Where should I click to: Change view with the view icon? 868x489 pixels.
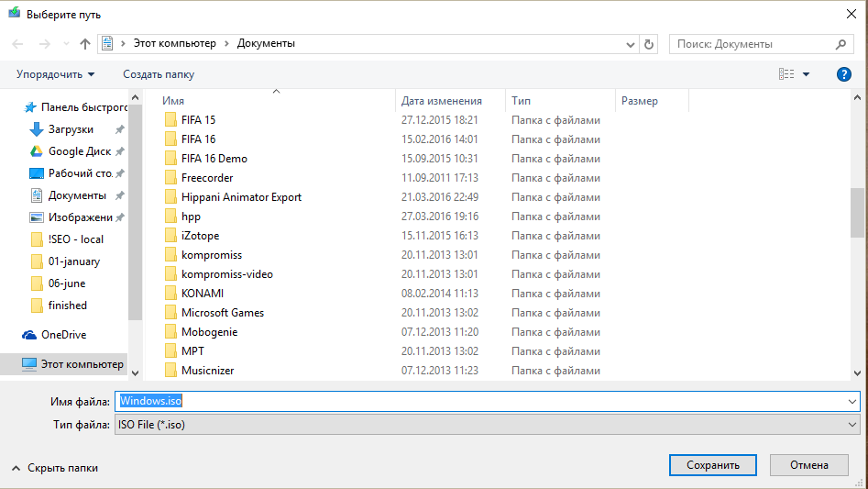[786, 73]
